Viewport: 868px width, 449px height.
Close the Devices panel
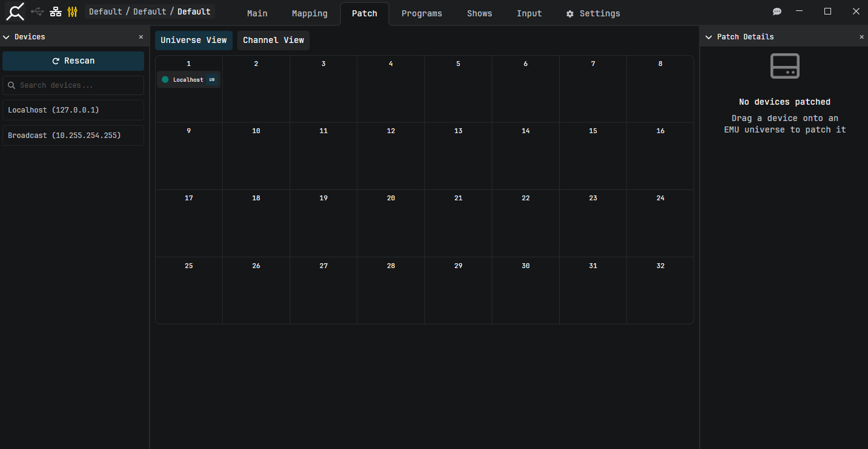pos(141,37)
